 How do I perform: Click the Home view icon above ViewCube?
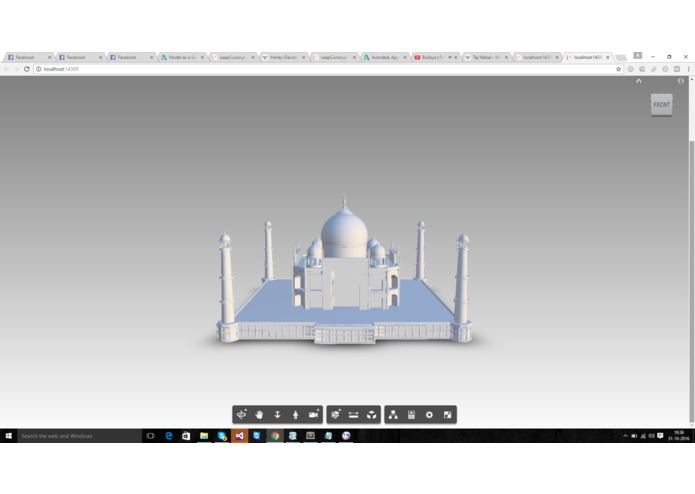click(639, 81)
